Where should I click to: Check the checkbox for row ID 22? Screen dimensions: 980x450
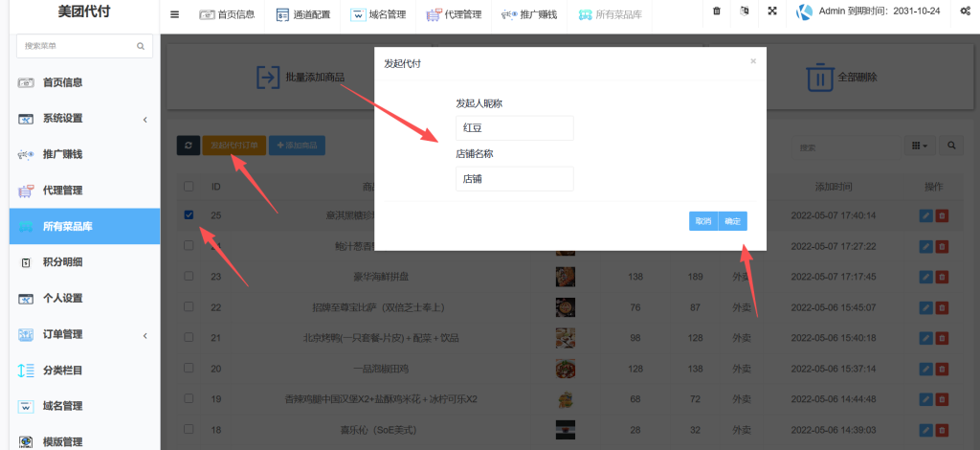(x=189, y=307)
